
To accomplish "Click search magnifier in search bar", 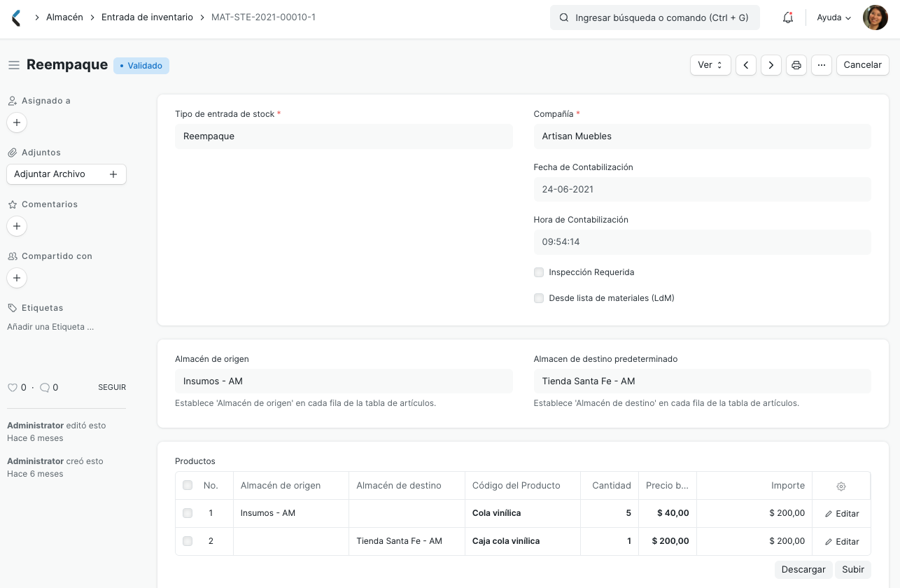I will coord(564,17).
